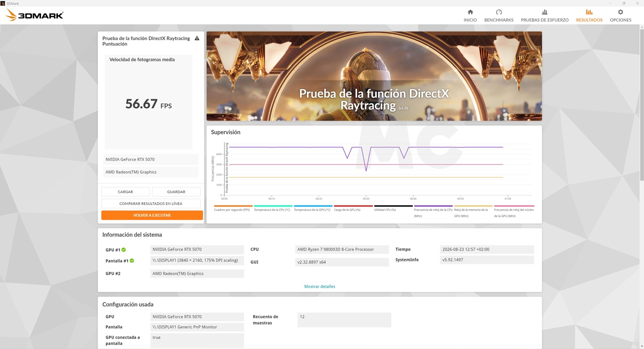Screen dimensions: 644x349
Task: Open the OPCIONES tab
Action: click(x=620, y=16)
